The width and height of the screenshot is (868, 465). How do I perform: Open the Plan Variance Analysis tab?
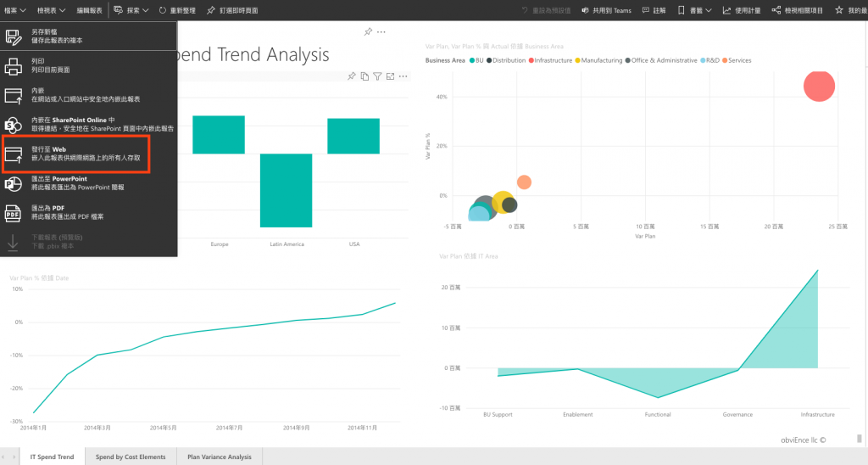[220, 457]
